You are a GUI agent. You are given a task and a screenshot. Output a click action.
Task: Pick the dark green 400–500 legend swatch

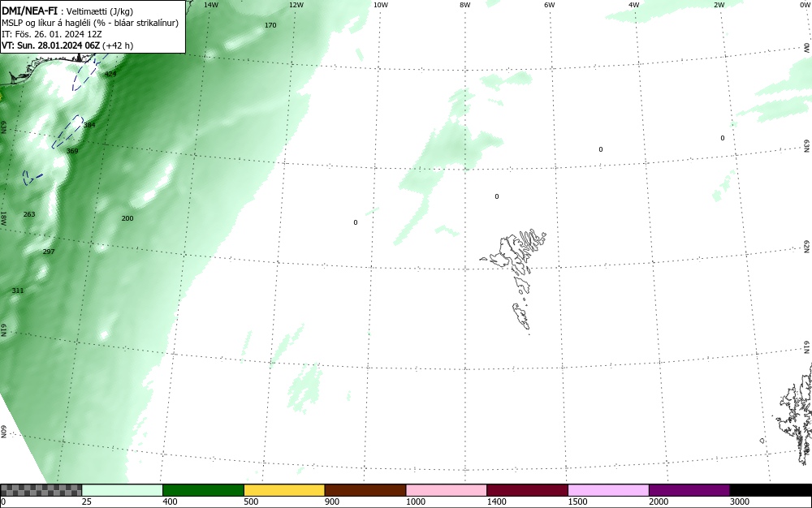pyautogui.click(x=203, y=490)
